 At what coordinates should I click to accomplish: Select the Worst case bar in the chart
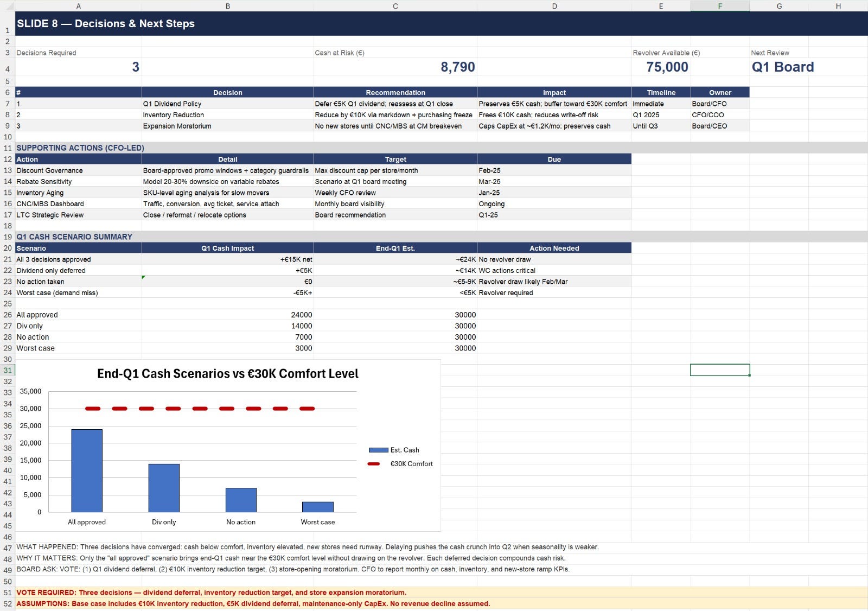pos(318,507)
